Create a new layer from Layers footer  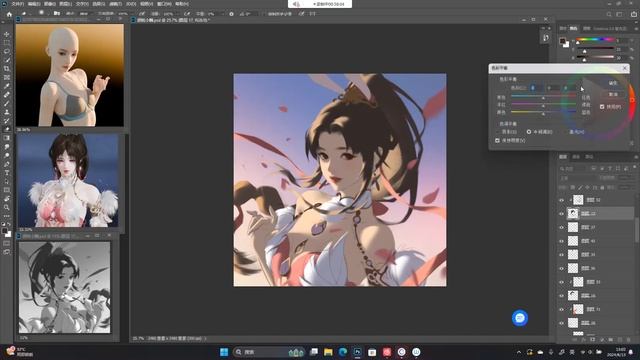(620, 340)
